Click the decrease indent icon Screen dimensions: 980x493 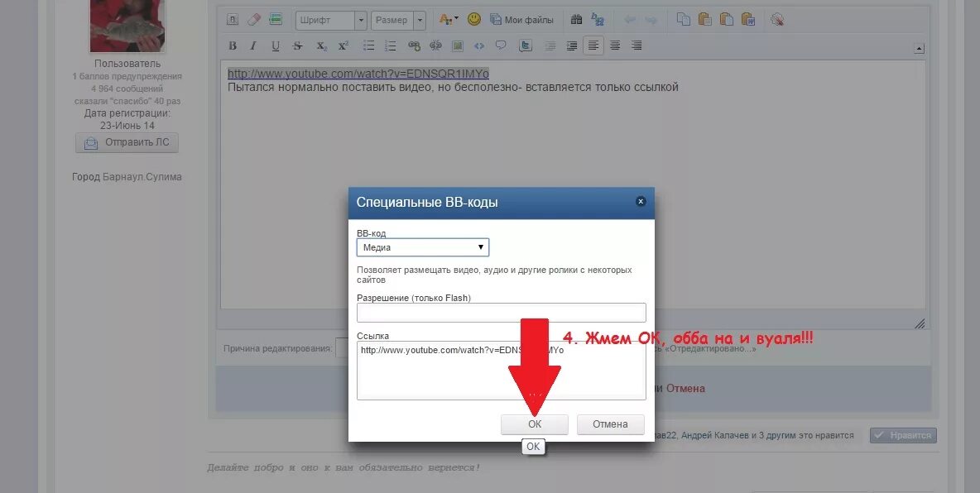point(550,45)
